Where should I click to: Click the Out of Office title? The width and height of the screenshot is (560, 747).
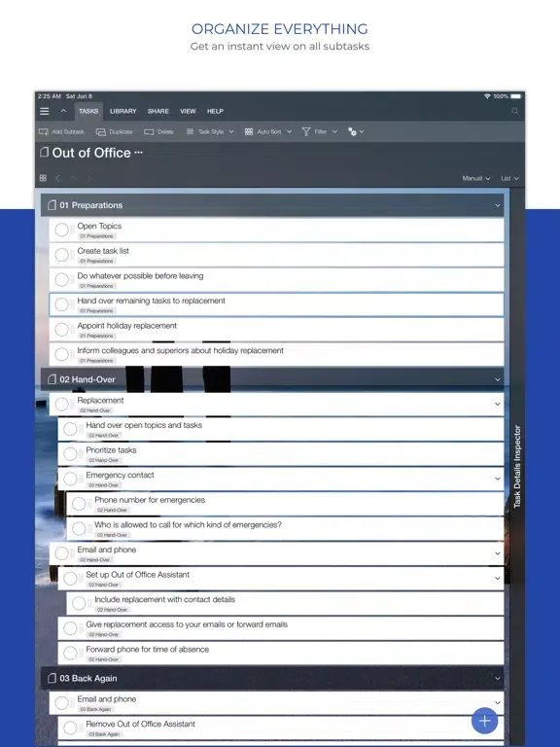click(91, 153)
